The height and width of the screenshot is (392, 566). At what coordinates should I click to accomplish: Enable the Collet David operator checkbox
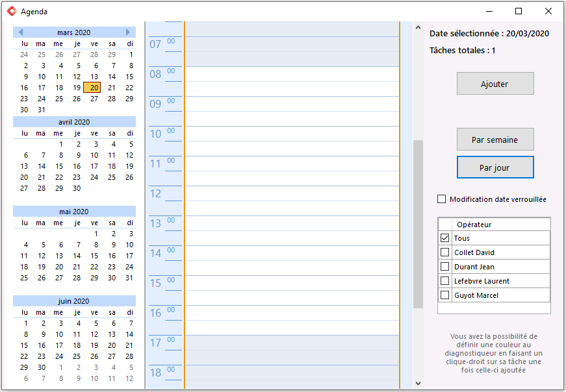[444, 252]
